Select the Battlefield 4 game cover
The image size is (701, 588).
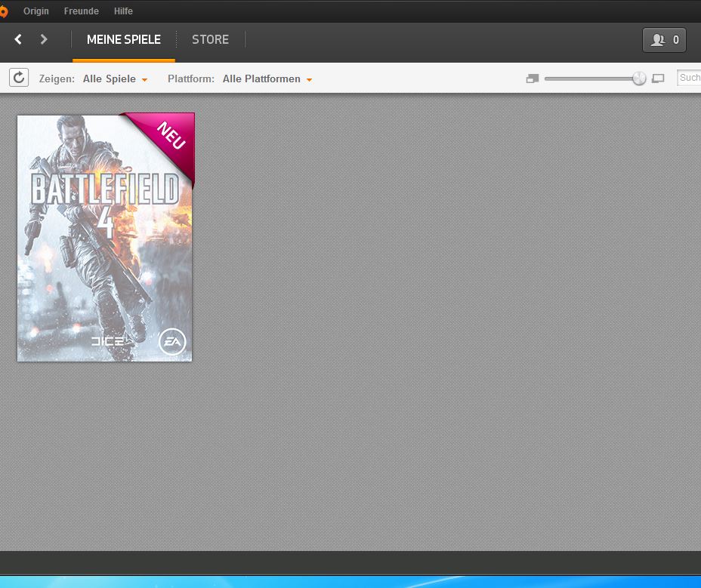pyautogui.click(x=105, y=237)
